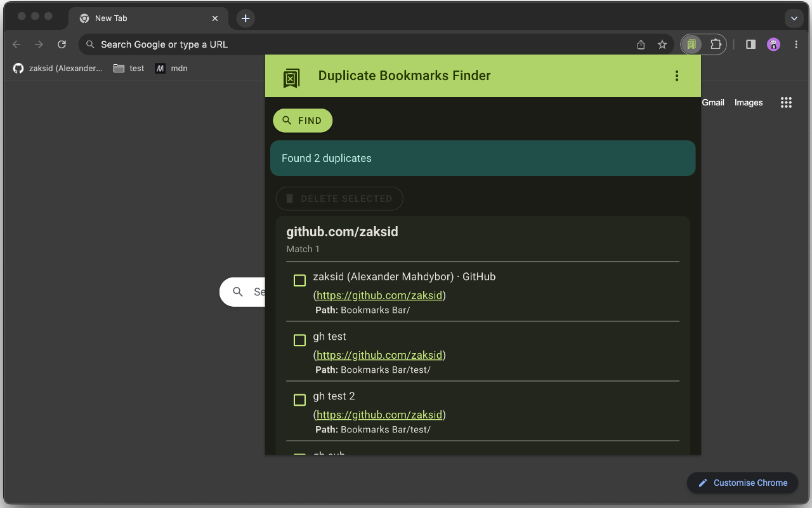Screen dimensions: 812x508
Task: Open Chrome's three-dot menu
Action: tap(796, 44)
